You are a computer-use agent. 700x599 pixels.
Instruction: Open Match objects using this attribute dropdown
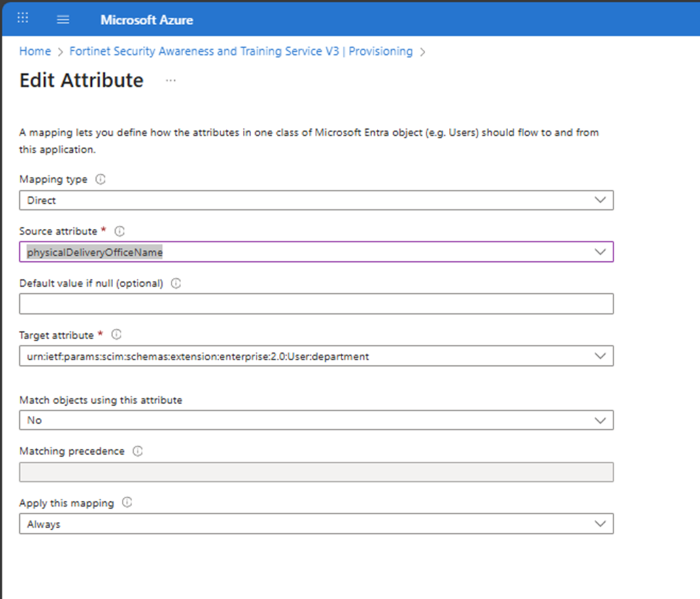[x=316, y=420]
